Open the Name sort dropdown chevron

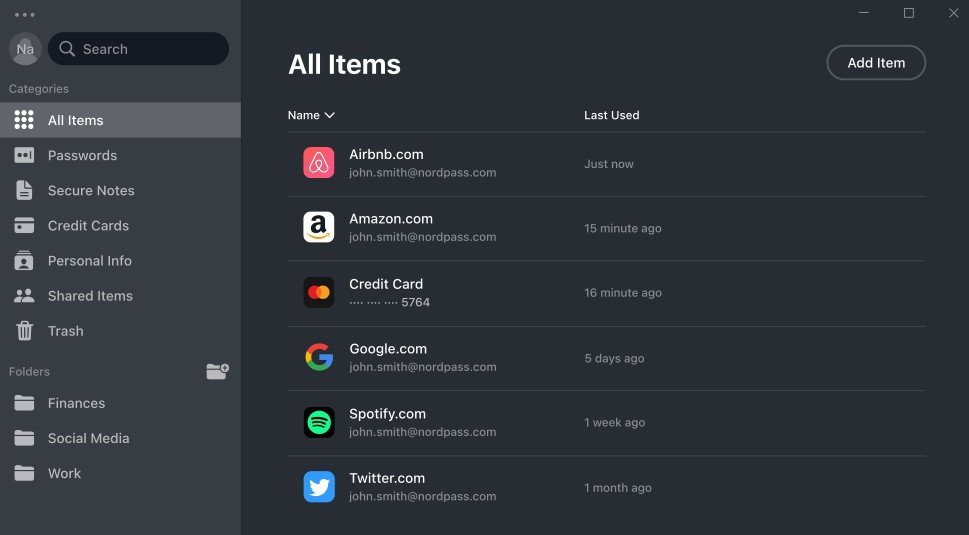click(329, 115)
